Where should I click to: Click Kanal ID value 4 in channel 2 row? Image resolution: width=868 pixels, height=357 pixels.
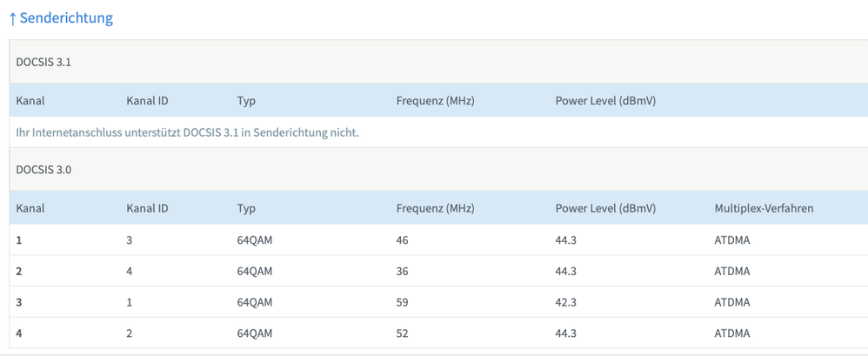coord(130,271)
